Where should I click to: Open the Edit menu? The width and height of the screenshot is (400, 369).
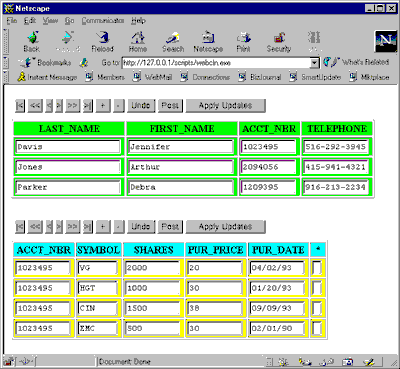(x=30, y=21)
